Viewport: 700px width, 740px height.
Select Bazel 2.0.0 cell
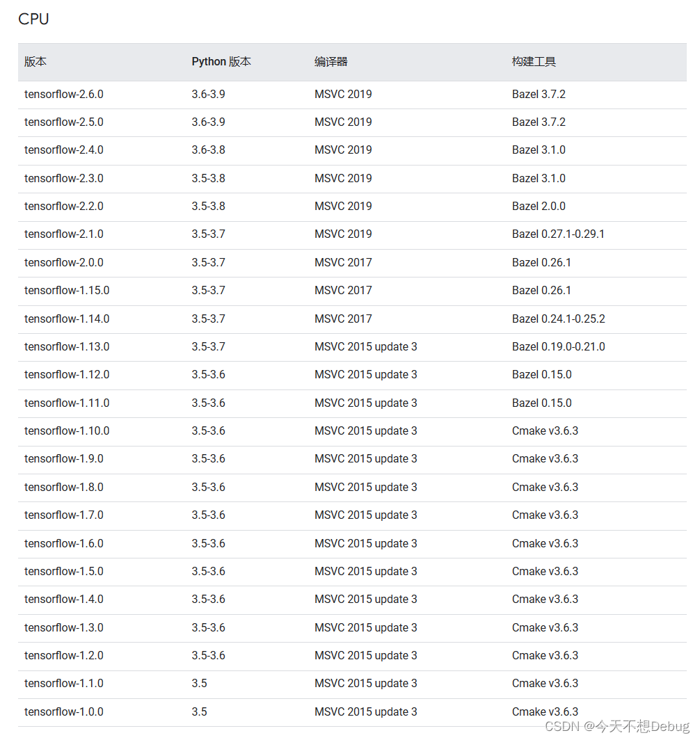[x=539, y=207]
